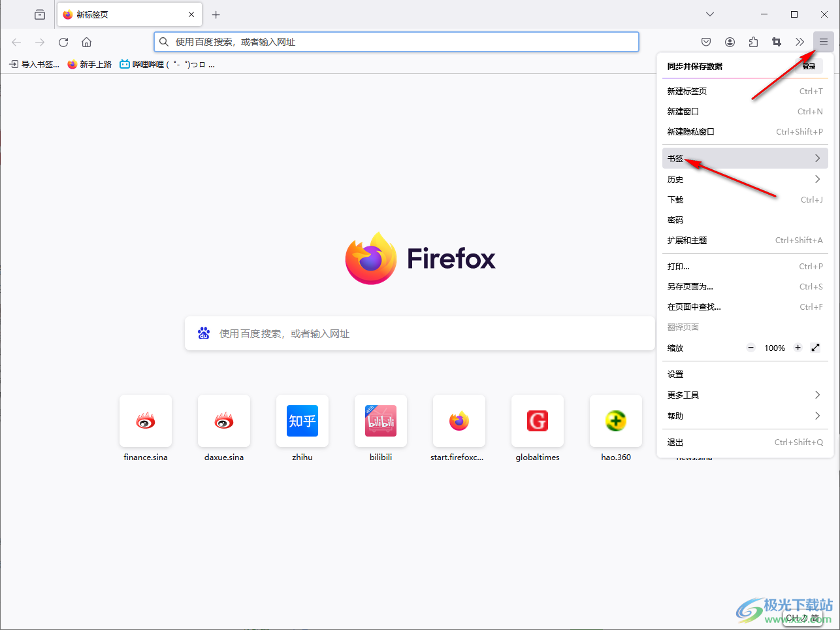Open the 新手上路 bookmark

89,64
